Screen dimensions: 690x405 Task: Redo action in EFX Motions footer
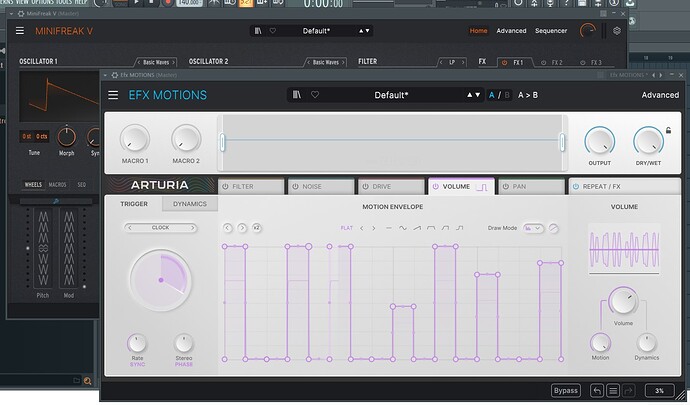click(628, 390)
